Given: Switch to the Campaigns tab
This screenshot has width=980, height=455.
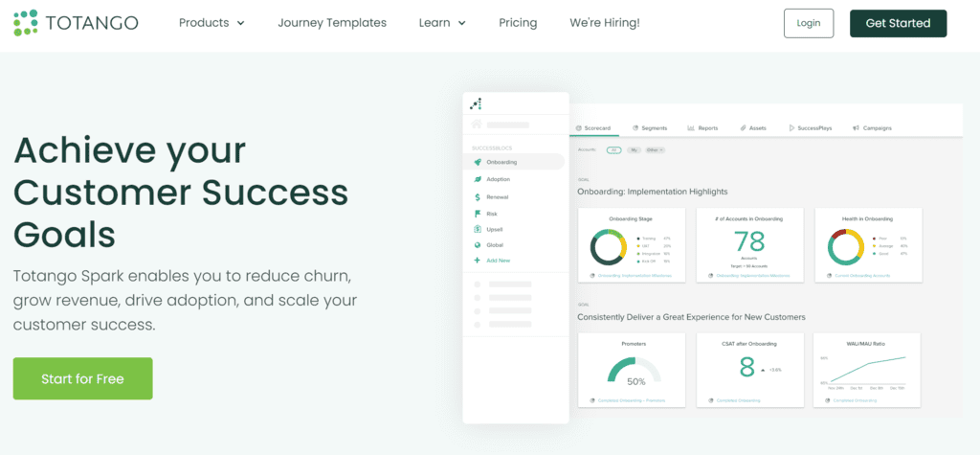Looking at the screenshot, I should [872, 127].
